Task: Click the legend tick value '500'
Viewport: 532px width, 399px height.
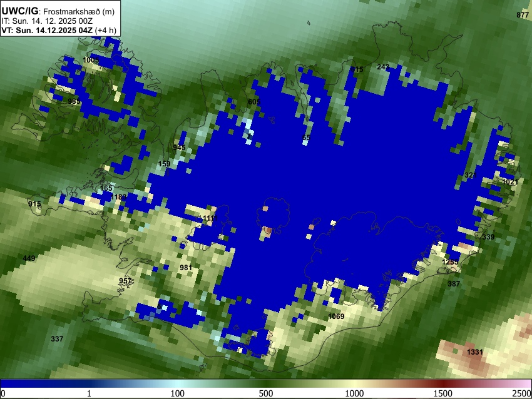Action: click(265, 393)
